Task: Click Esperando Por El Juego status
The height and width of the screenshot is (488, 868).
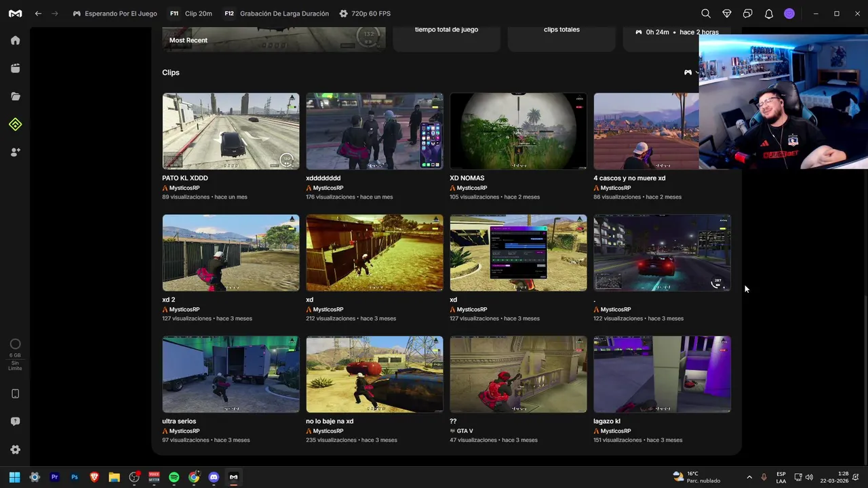Action: click(x=115, y=14)
